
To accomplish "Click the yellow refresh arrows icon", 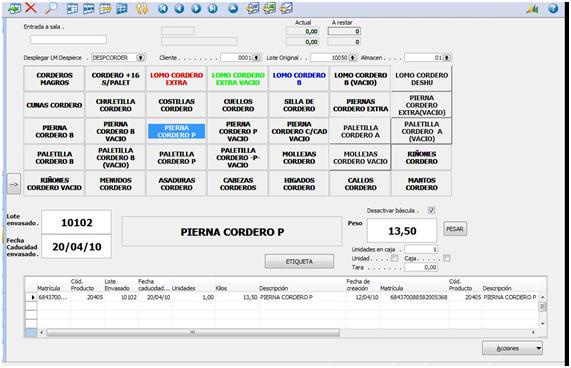I will [x=142, y=8].
